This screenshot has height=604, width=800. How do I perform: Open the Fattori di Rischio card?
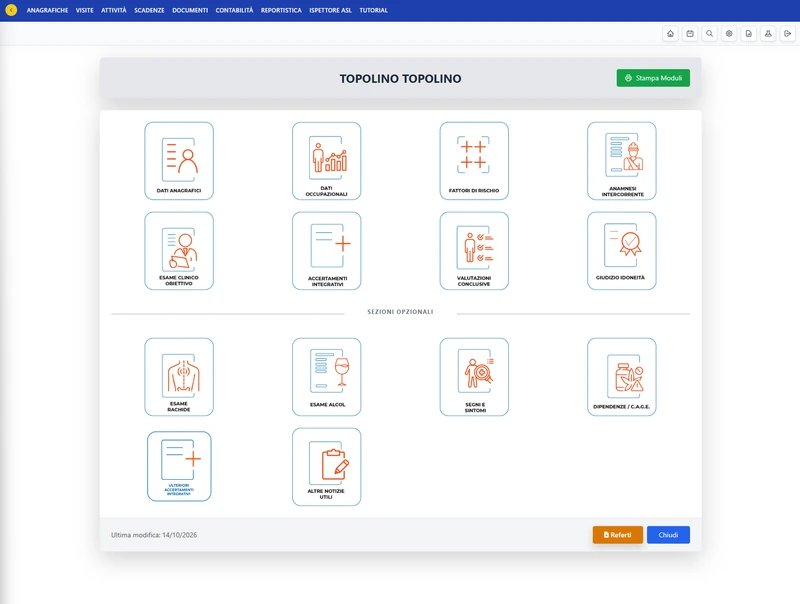(x=474, y=161)
